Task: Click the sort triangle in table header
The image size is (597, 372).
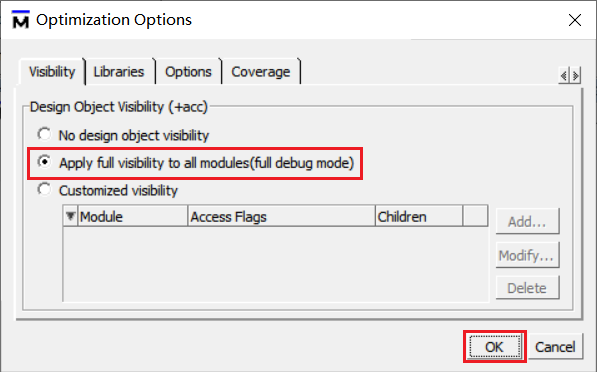Action: click(70, 216)
